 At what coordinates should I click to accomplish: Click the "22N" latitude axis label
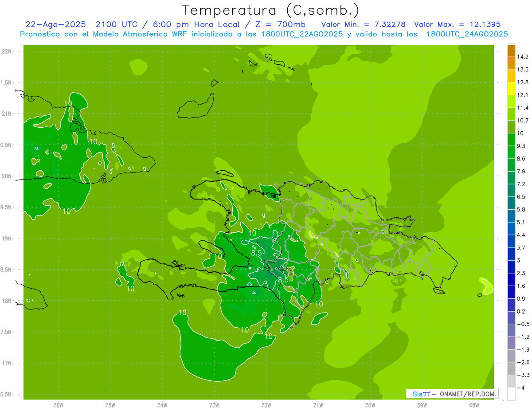[7, 51]
